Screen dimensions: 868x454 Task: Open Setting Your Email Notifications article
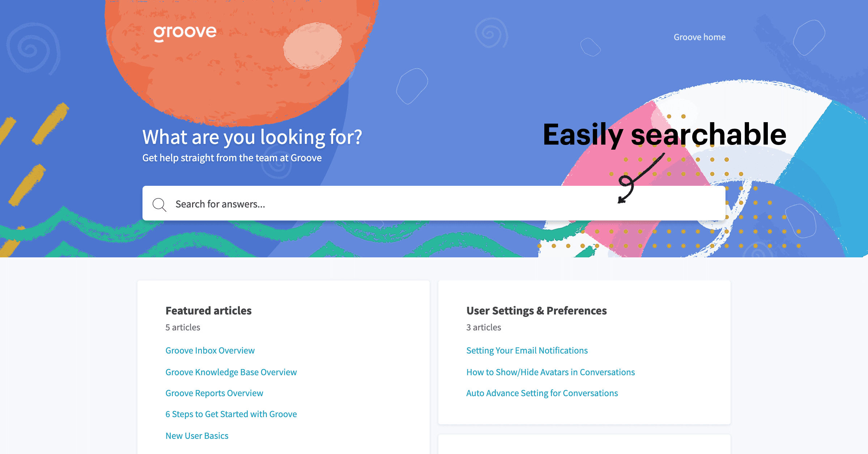(x=527, y=350)
